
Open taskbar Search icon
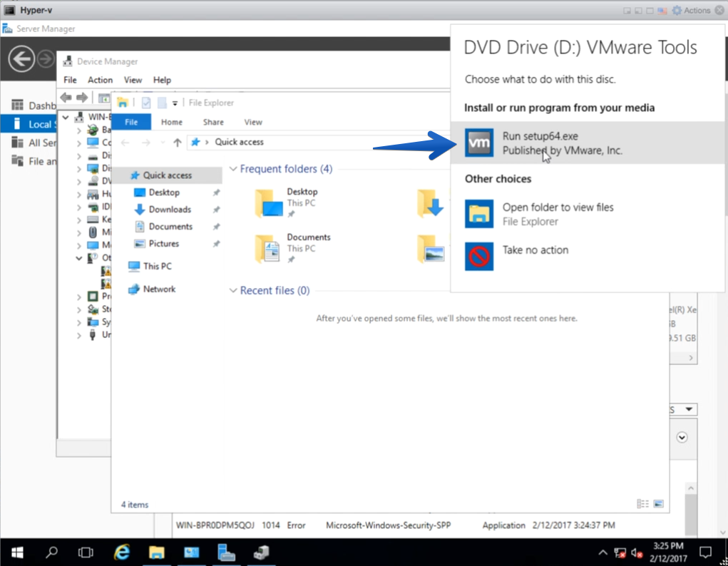(51, 552)
